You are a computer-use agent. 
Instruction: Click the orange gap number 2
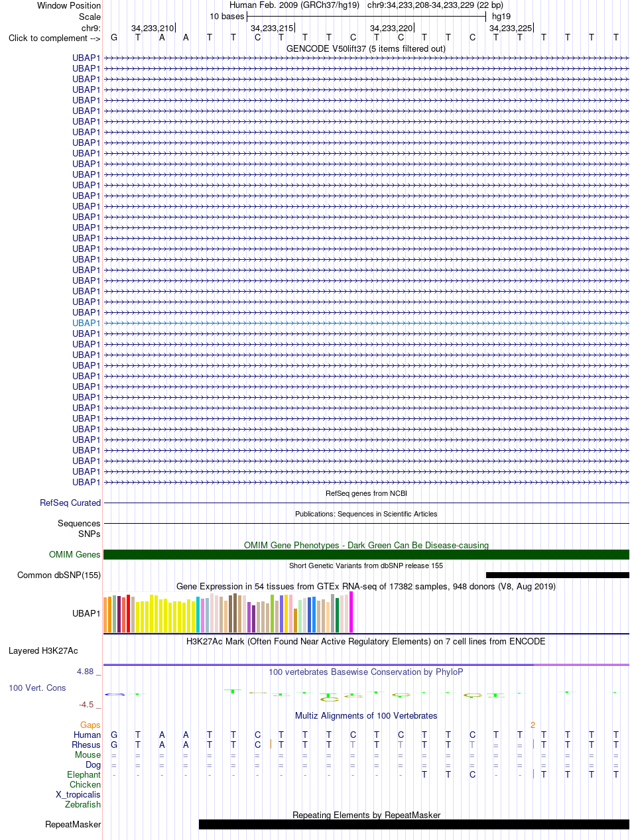[533, 725]
